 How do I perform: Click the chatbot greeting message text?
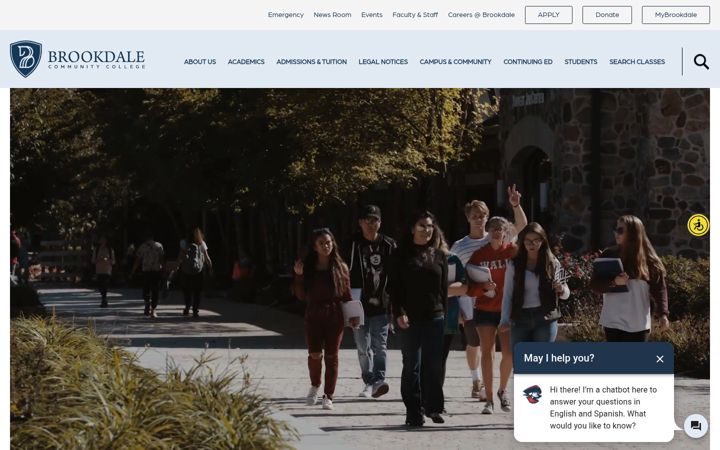point(603,408)
